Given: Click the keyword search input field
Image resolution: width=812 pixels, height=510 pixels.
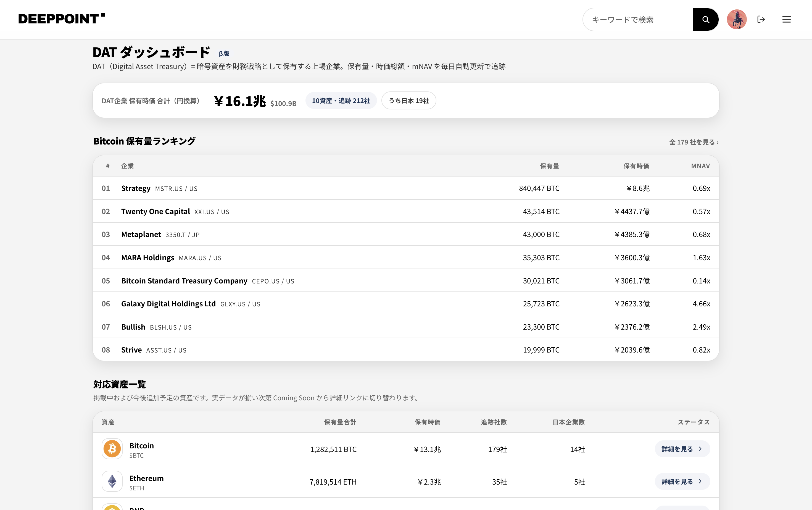Looking at the screenshot, I should (x=638, y=20).
